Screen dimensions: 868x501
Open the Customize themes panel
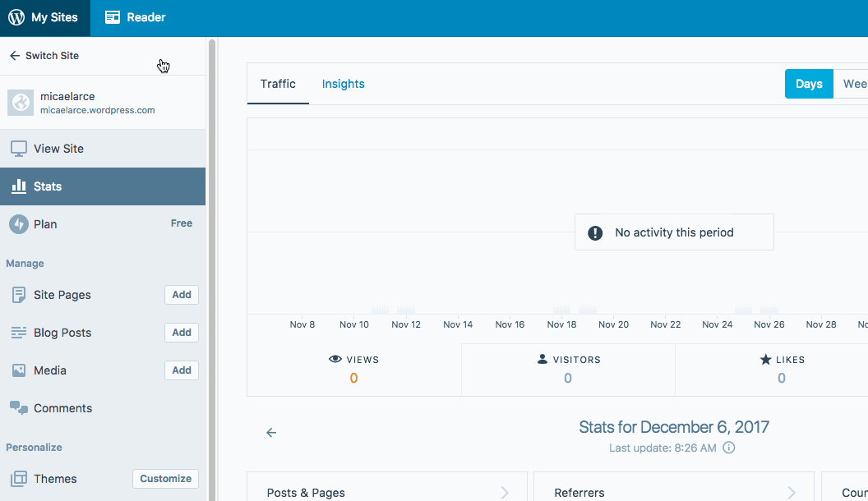165,479
